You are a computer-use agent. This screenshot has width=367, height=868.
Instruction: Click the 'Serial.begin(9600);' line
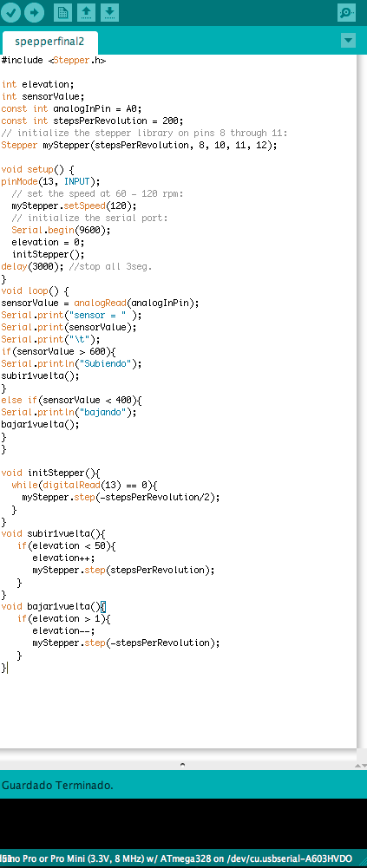click(x=61, y=231)
